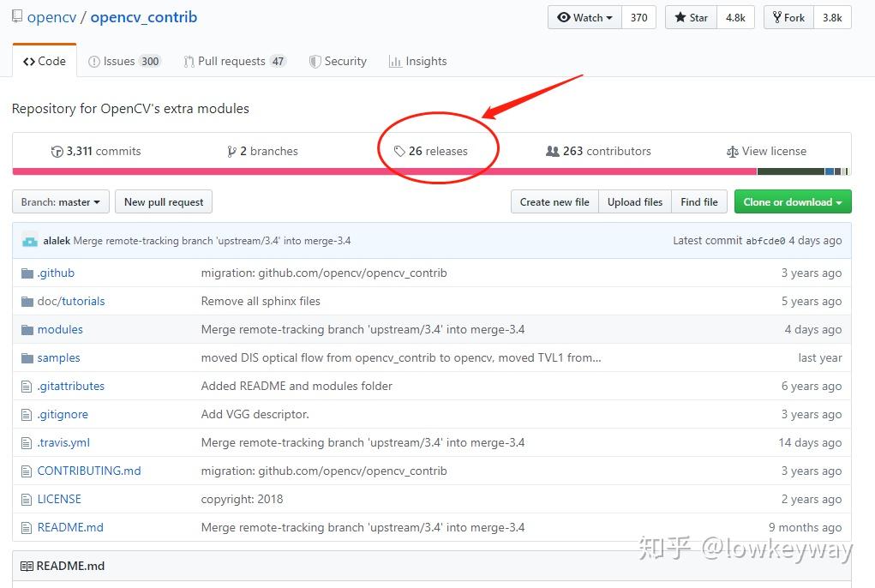The height and width of the screenshot is (588, 875).
Task: View the LICENSE file
Action: point(59,499)
